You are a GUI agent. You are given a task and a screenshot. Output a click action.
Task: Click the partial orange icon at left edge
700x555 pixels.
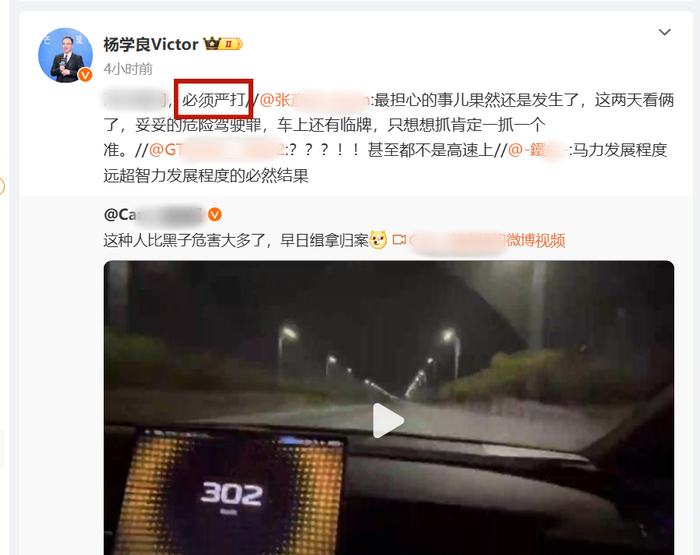[2, 187]
